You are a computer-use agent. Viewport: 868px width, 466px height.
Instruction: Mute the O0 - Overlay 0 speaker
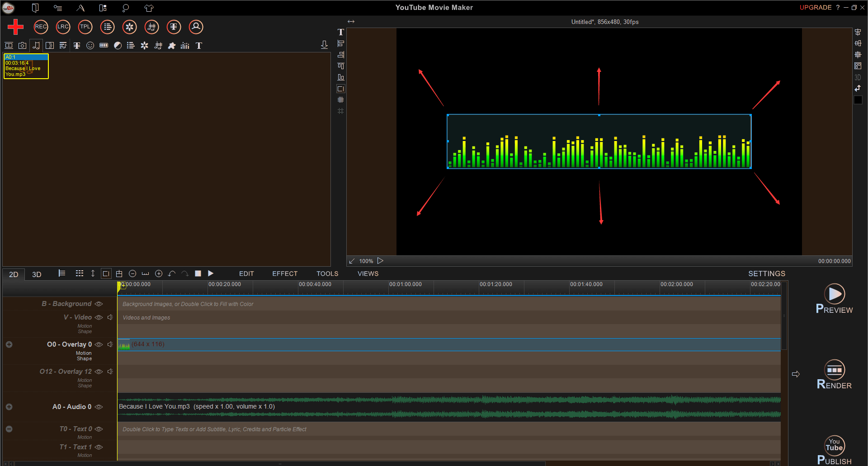(110, 344)
